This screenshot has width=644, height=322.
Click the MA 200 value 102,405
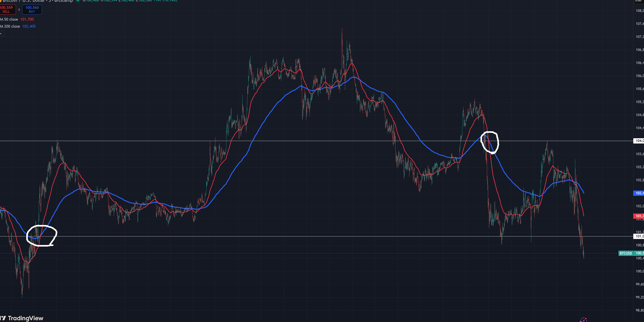[x=29, y=26]
